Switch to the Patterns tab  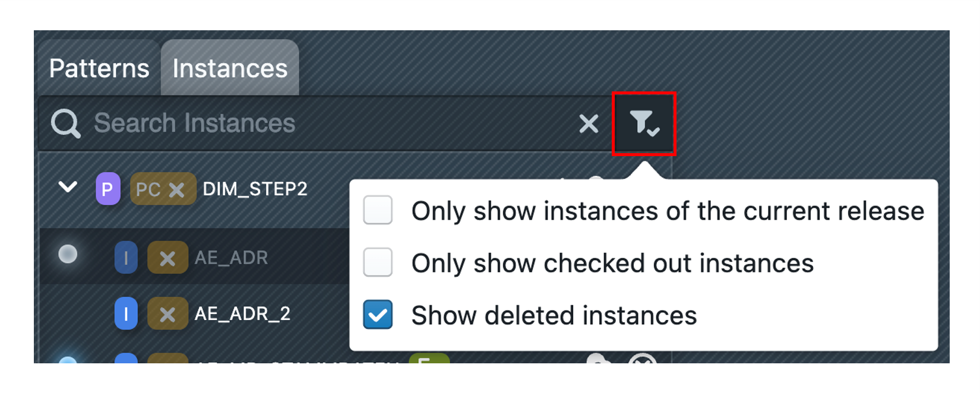(99, 68)
